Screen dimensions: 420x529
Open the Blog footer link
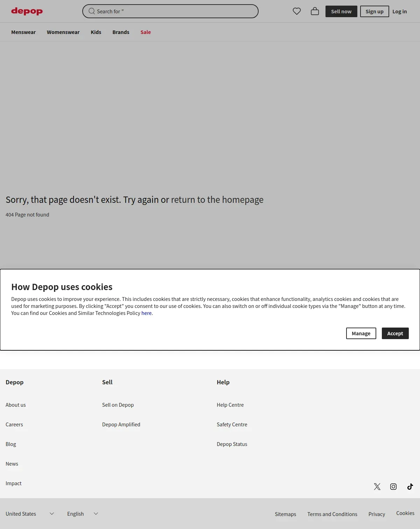(x=11, y=444)
